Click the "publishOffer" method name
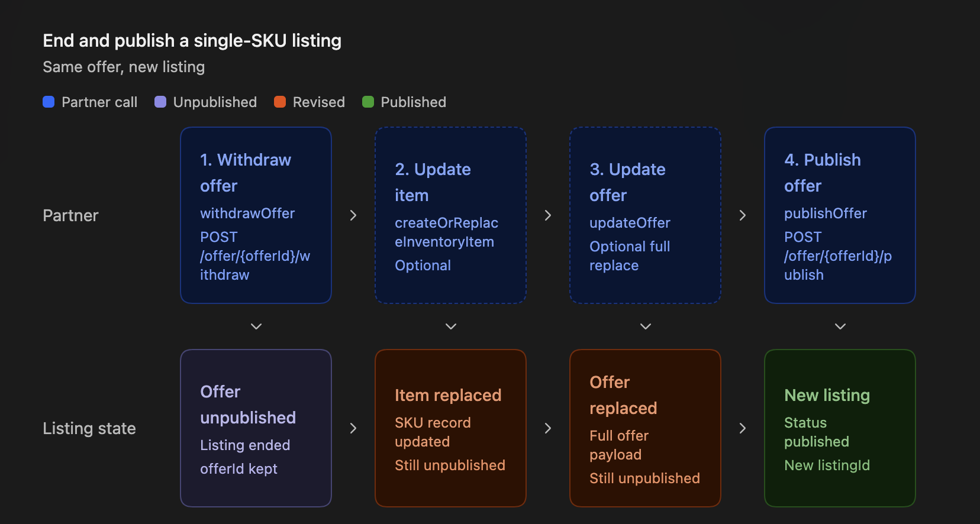This screenshot has height=524, width=980. coord(826,214)
